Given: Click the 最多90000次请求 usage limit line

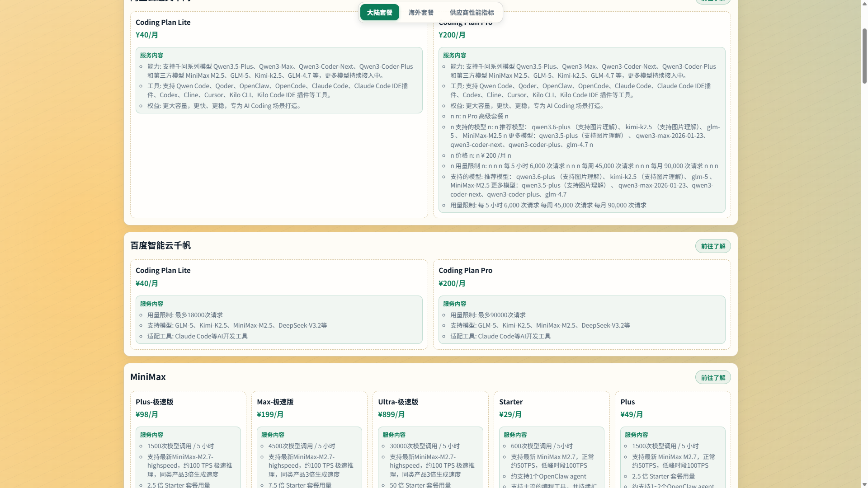Looking at the screenshot, I should click(488, 315).
